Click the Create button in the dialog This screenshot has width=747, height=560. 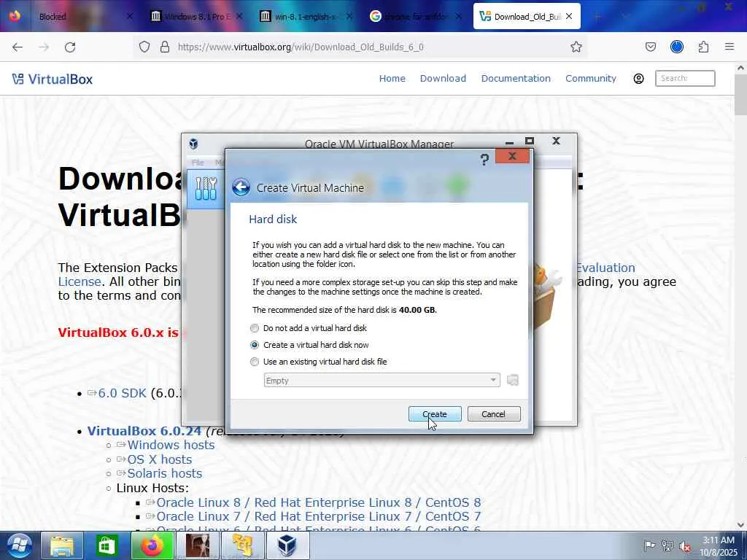[435, 414]
